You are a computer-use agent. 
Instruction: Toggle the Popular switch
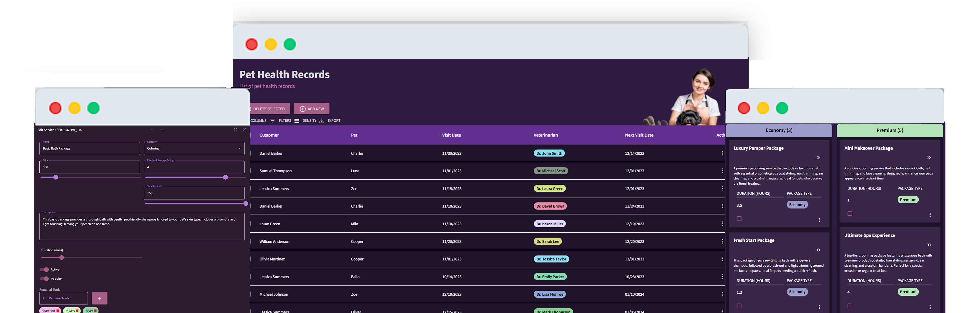(x=45, y=279)
